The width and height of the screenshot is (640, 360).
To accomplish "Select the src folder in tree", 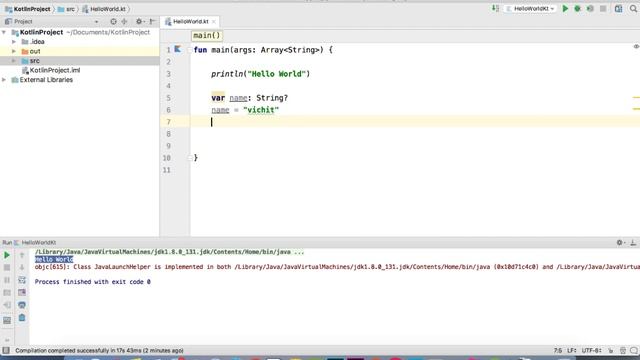I will (x=31, y=61).
